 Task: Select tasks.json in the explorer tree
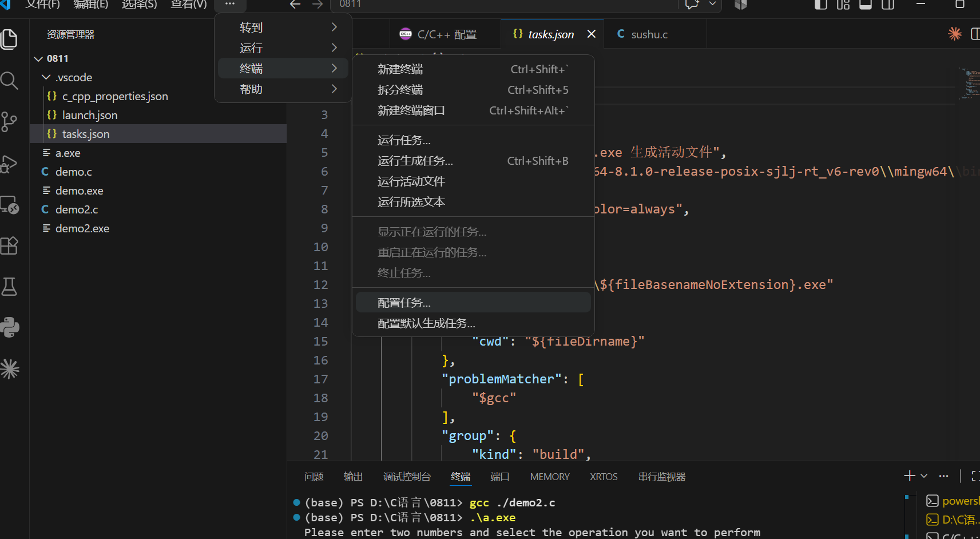(x=158, y=134)
